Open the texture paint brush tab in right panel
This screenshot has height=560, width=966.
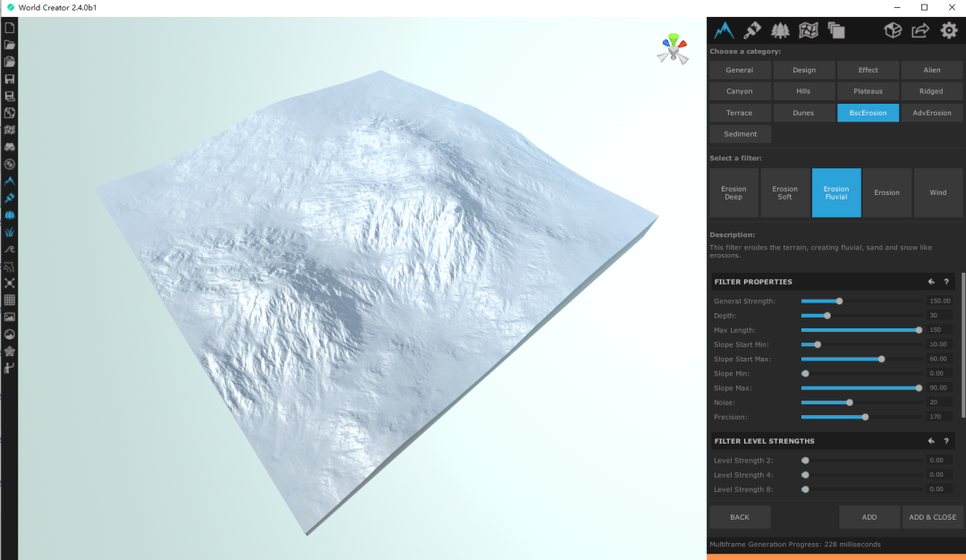(752, 30)
